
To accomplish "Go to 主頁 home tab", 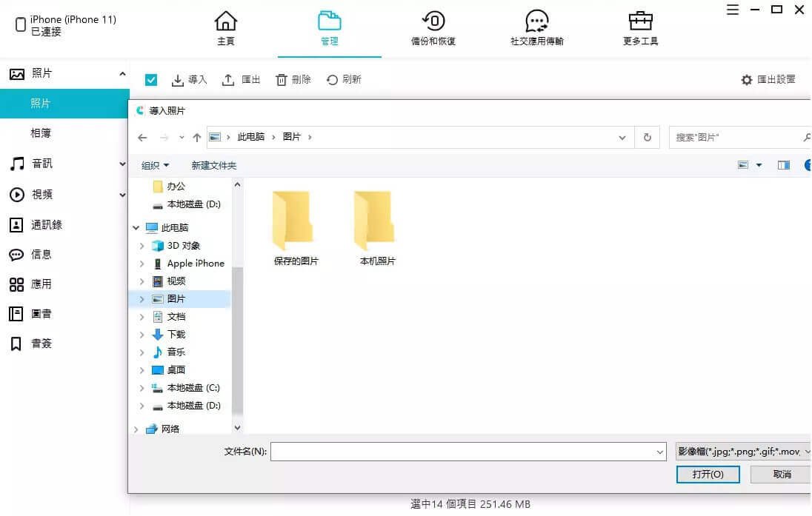I will pos(226,21).
